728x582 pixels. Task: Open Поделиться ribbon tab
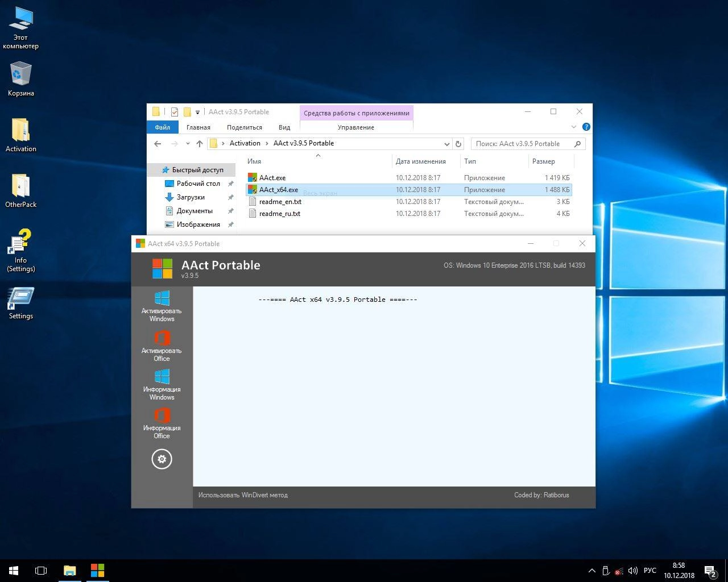245,127
